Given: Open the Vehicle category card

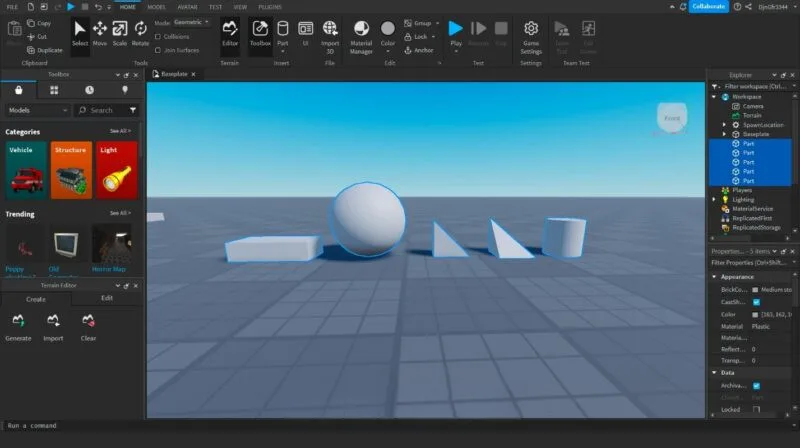Looking at the screenshot, I should (26, 170).
